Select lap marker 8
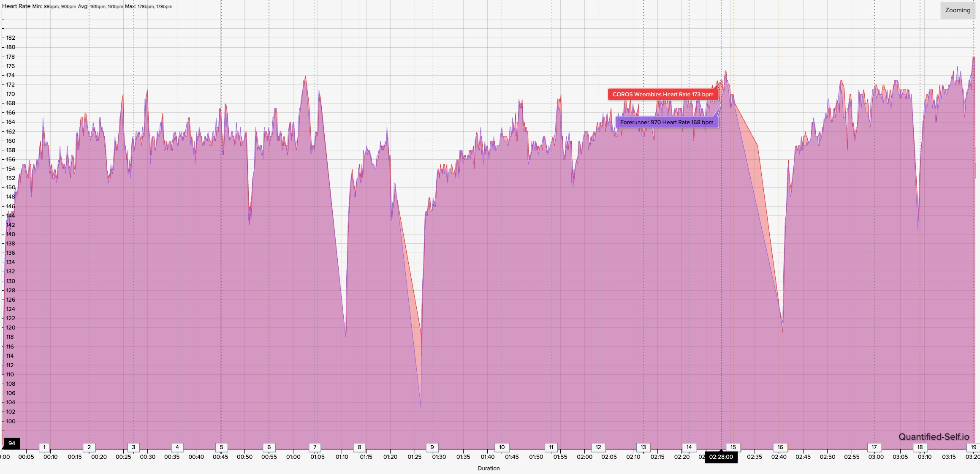The width and height of the screenshot is (980, 474). point(359,447)
